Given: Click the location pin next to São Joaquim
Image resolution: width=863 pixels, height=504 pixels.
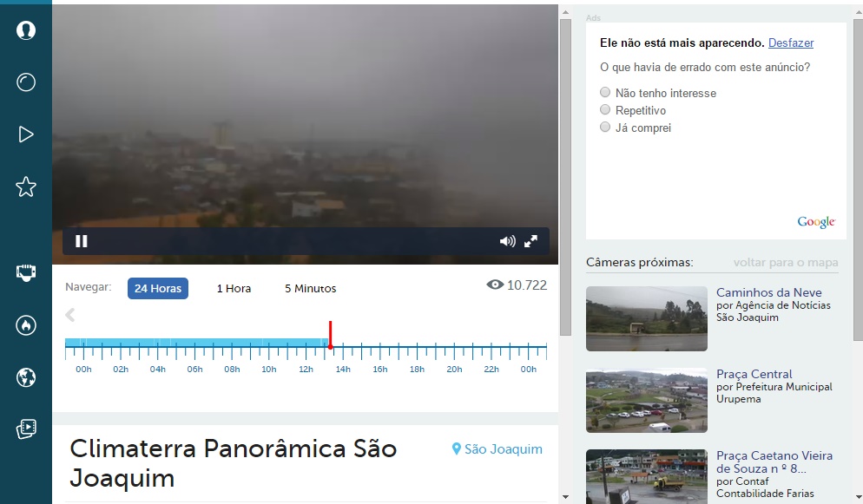Looking at the screenshot, I should 456,449.
